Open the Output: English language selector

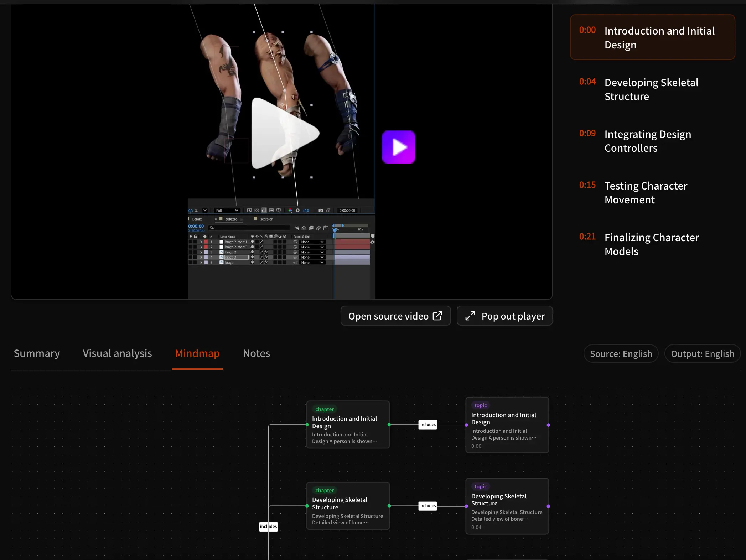click(x=703, y=354)
